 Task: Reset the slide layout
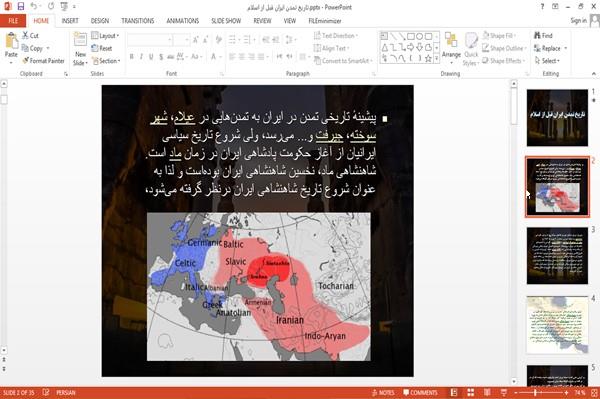102,48
